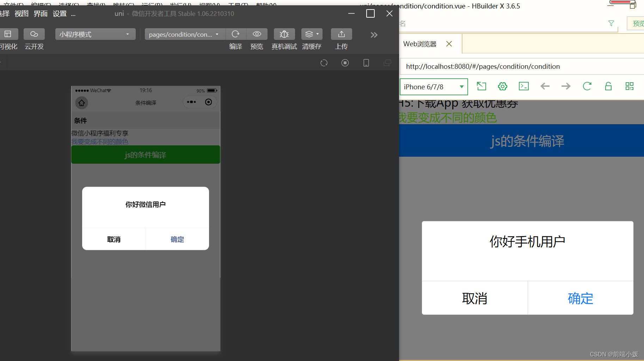This screenshot has height=361, width=644.
Task: Click the 编译 label in devtools toolbar
Action: click(x=235, y=47)
